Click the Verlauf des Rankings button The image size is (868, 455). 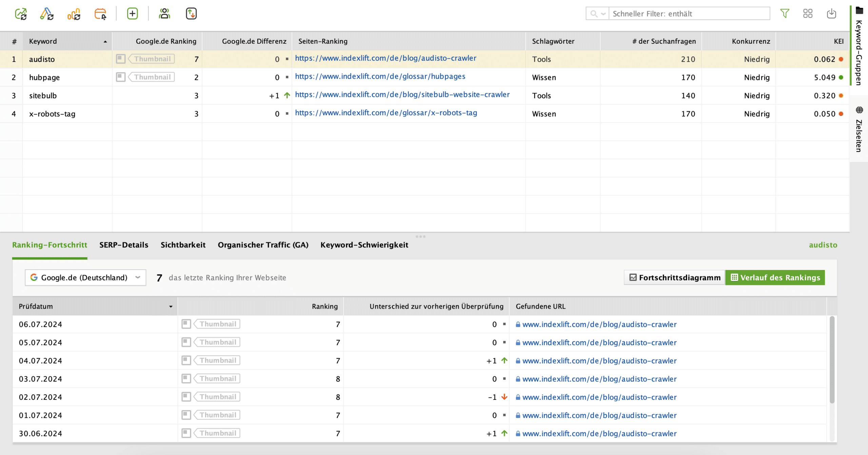(x=775, y=278)
